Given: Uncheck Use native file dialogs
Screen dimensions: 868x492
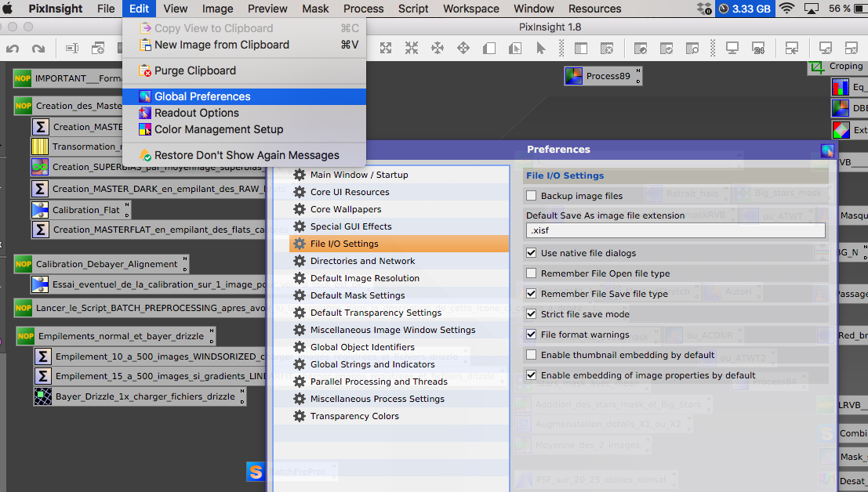Looking at the screenshot, I should 532,252.
